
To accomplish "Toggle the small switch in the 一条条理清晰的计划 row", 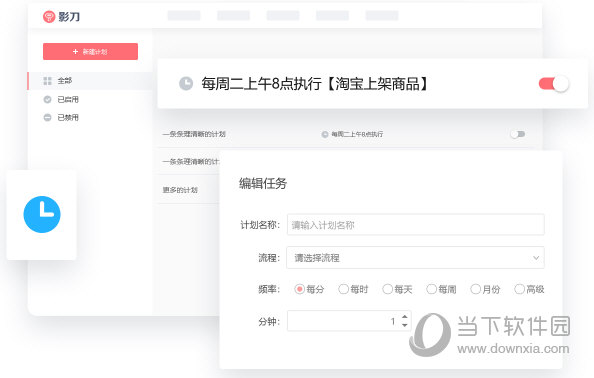I will [x=517, y=134].
